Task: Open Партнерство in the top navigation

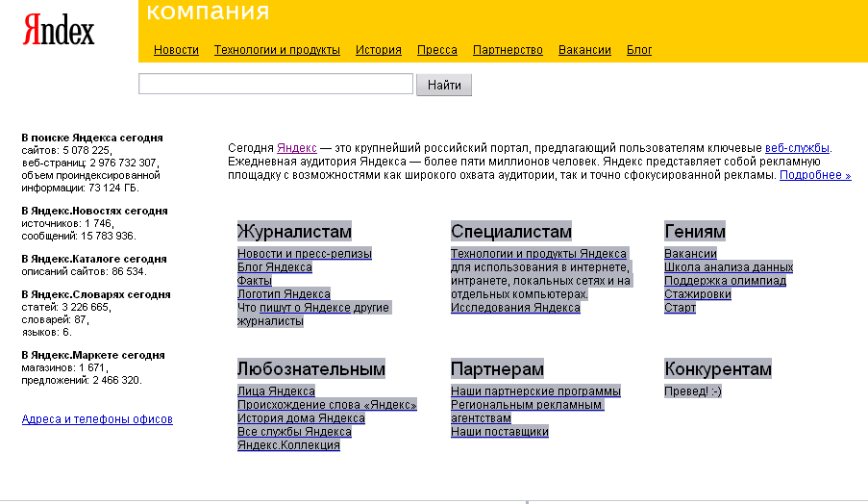Action: 508,50
